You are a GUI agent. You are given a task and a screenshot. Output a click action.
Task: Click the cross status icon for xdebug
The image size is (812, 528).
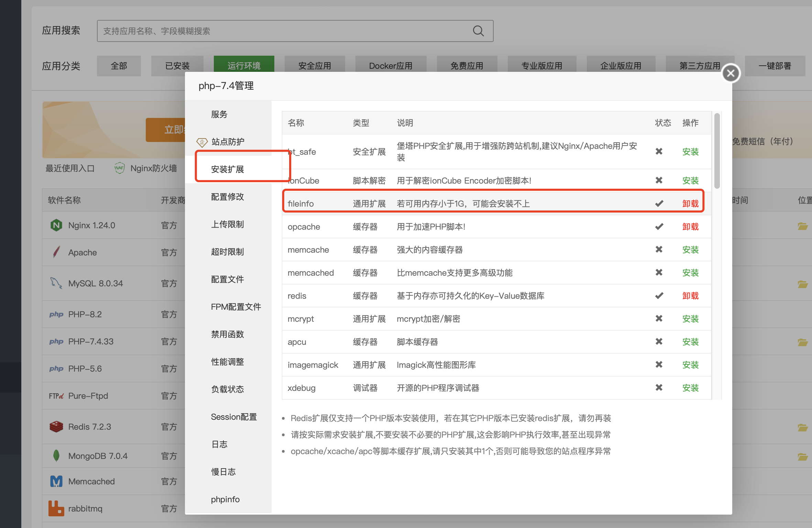pyautogui.click(x=659, y=388)
